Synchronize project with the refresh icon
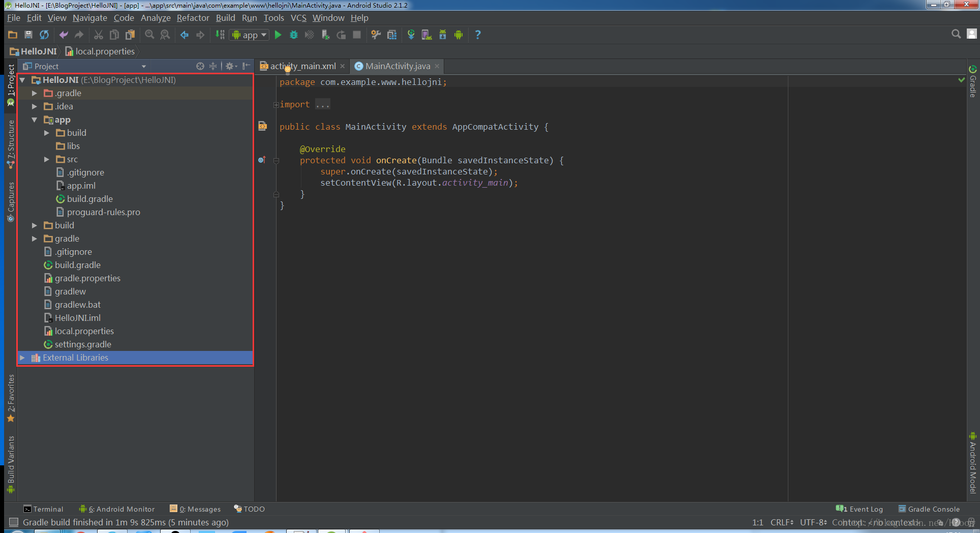Image resolution: width=980 pixels, height=533 pixels. pos(44,35)
